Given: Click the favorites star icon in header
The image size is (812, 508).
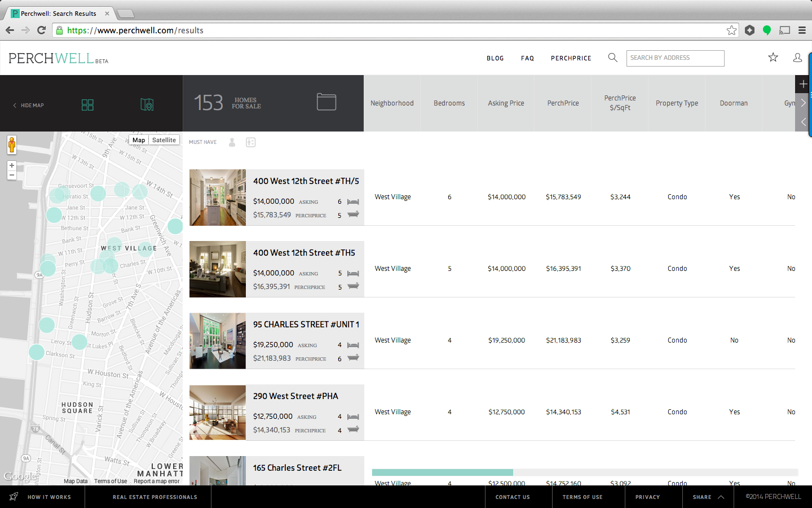Looking at the screenshot, I should click(x=773, y=58).
